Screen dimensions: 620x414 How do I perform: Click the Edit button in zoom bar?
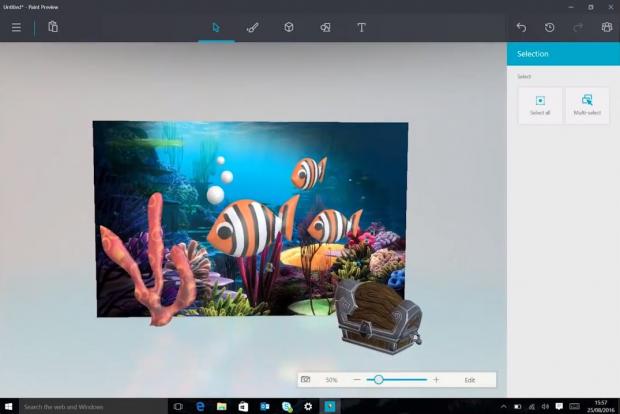pos(470,380)
